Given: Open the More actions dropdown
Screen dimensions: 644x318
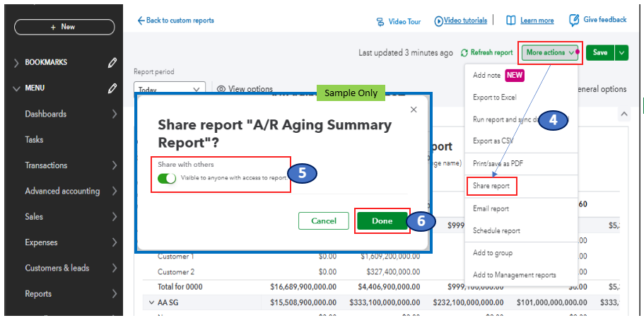Looking at the screenshot, I should tap(550, 52).
